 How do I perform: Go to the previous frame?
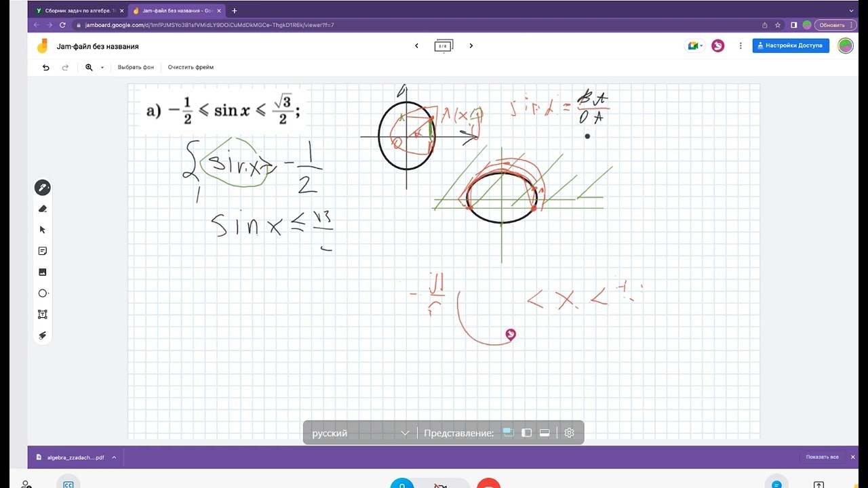point(416,45)
